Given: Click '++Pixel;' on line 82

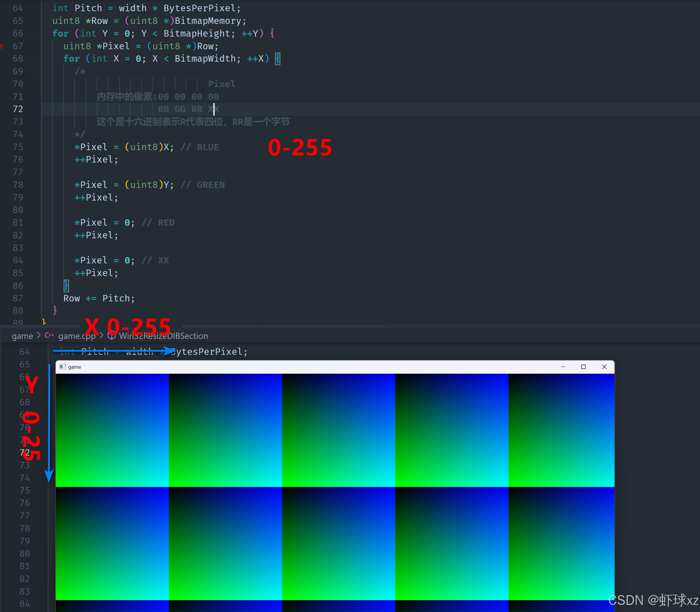Looking at the screenshot, I should pyautogui.click(x=97, y=235).
